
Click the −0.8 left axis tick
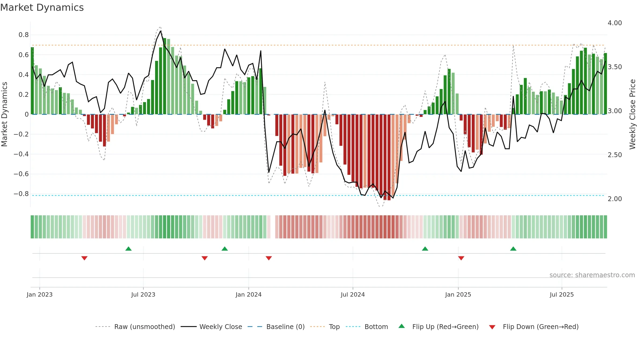point(21,194)
